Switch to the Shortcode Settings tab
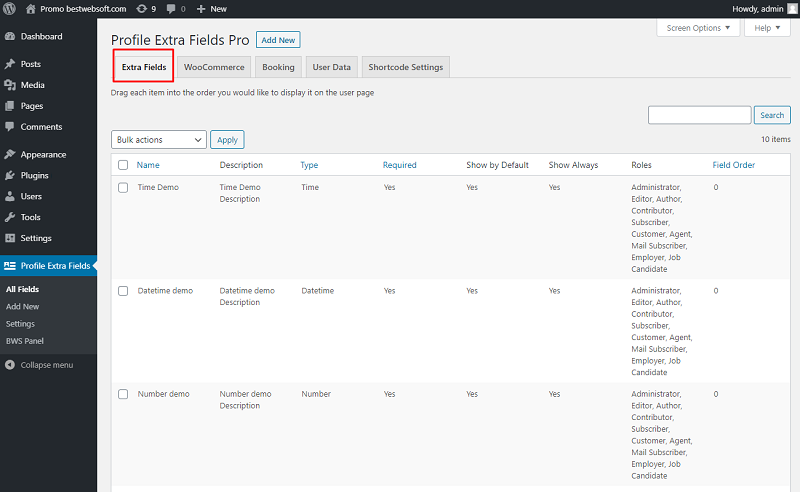800x492 pixels. [x=406, y=67]
